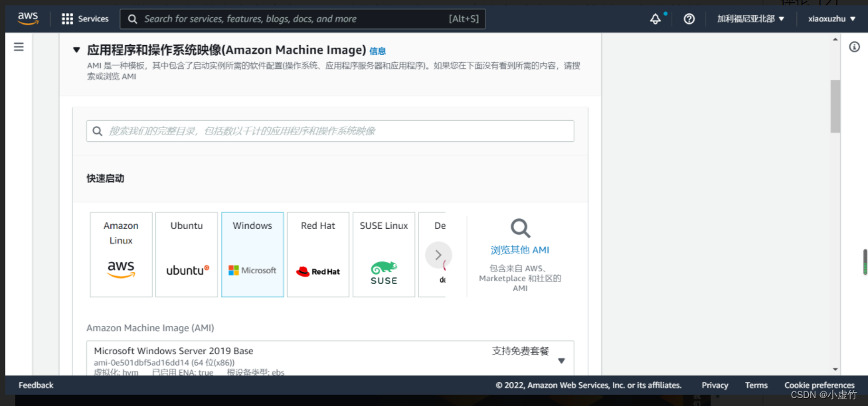This screenshot has width=868, height=406.
Task: Go to AWS console home via logo
Action: 29,19
